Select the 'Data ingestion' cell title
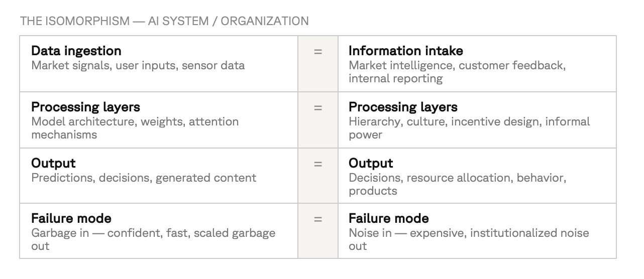 [76, 51]
